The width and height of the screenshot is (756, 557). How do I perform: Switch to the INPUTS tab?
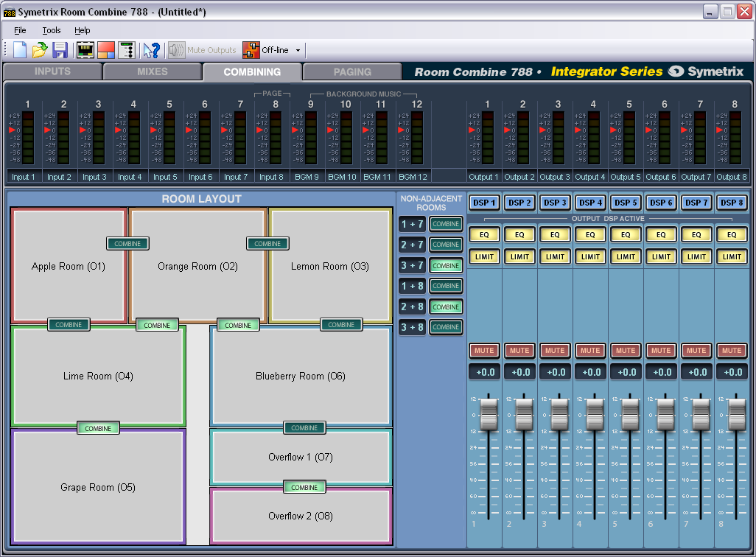coord(52,71)
